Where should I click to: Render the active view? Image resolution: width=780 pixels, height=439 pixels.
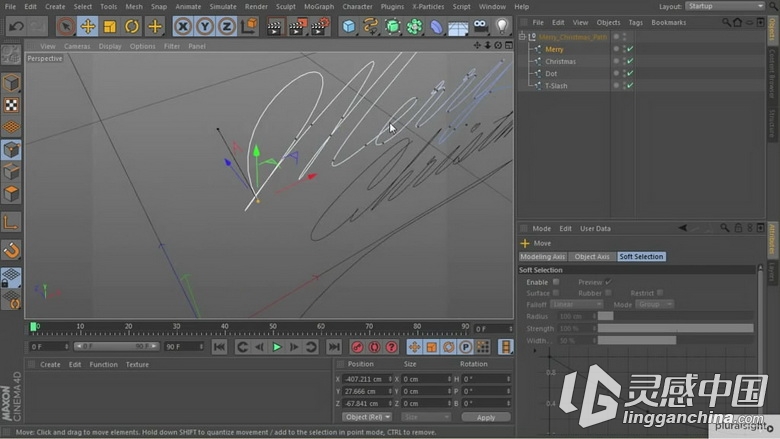(274, 26)
